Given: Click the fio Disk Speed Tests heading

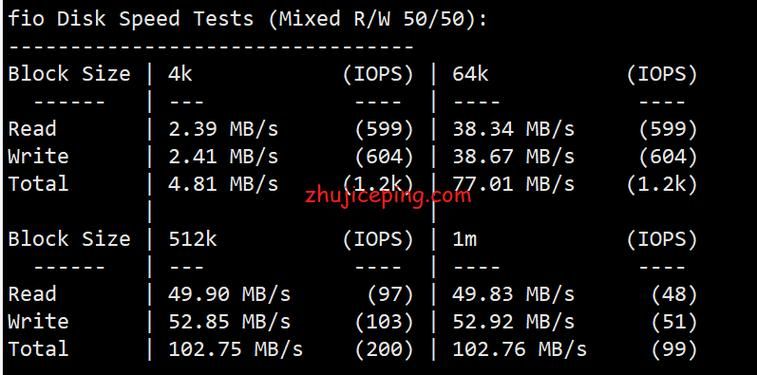Looking at the screenshot, I should (248, 19).
